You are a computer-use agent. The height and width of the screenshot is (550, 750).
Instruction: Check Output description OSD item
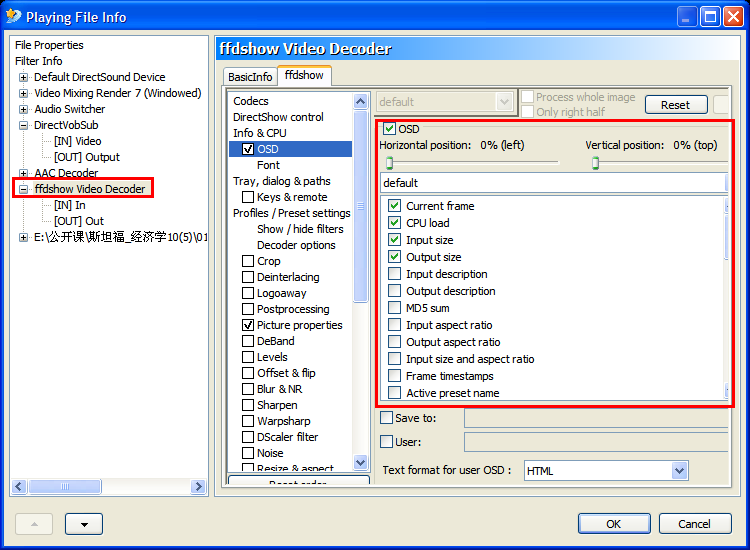394,291
